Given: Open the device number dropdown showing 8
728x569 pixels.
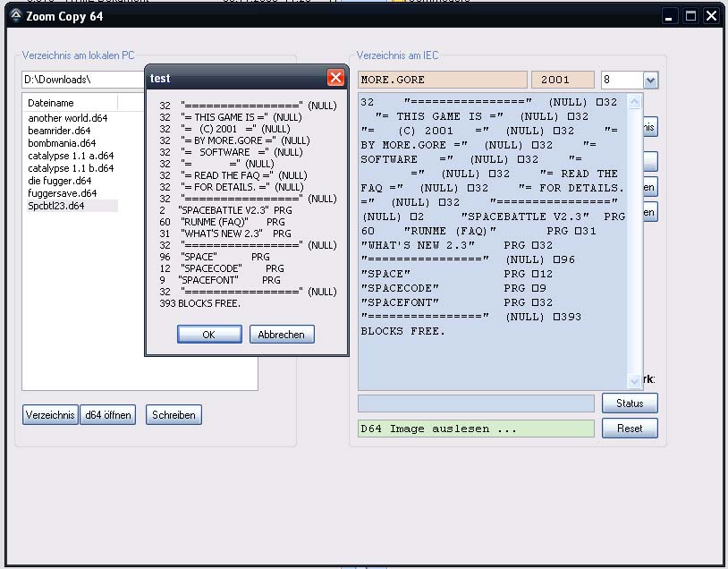Looking at the screenshot, I should pos(650,81).
